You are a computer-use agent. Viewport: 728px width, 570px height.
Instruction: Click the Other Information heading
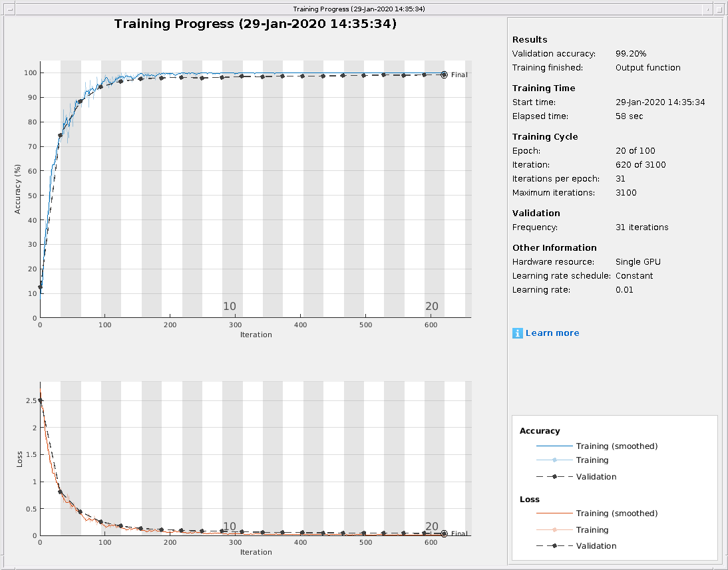pos(554,248)
